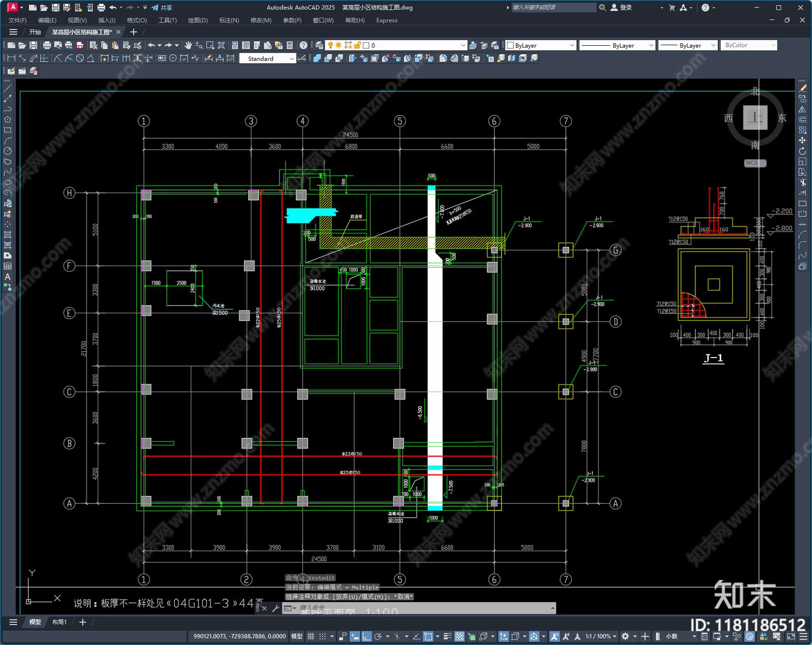Open the Express menu
The image size is (812, 645).
387,20
